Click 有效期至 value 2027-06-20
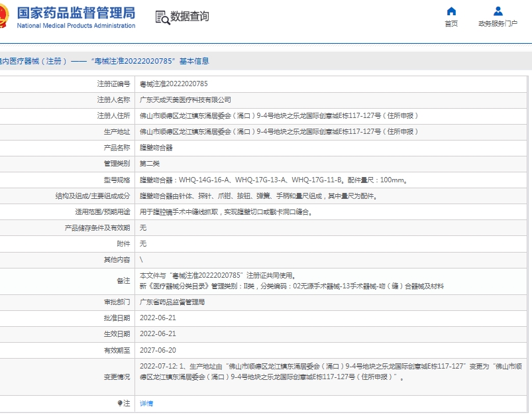This screenshot has width=532, height=417. pos(158,350)
